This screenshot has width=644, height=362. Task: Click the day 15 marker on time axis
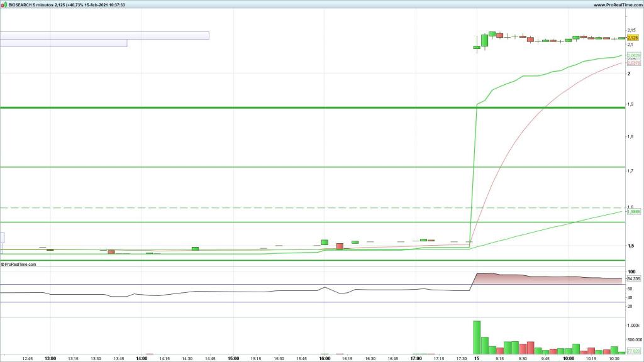(477, 359)
